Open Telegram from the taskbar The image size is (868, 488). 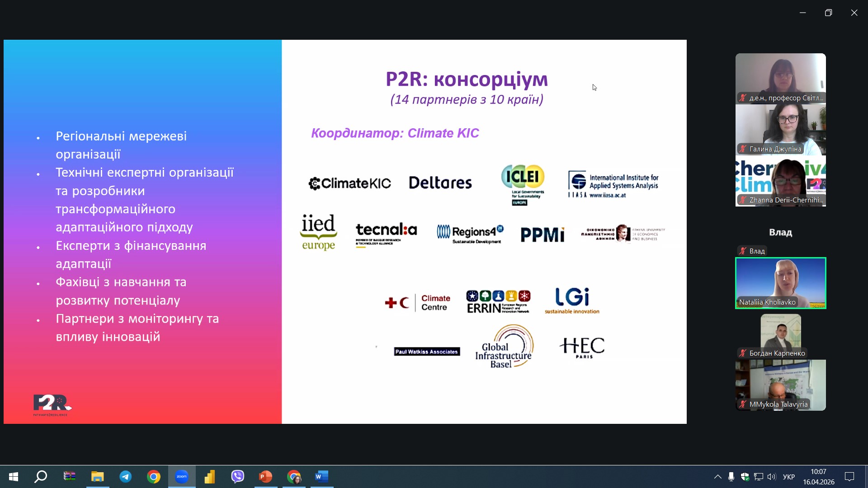click(x=126, y=477)
